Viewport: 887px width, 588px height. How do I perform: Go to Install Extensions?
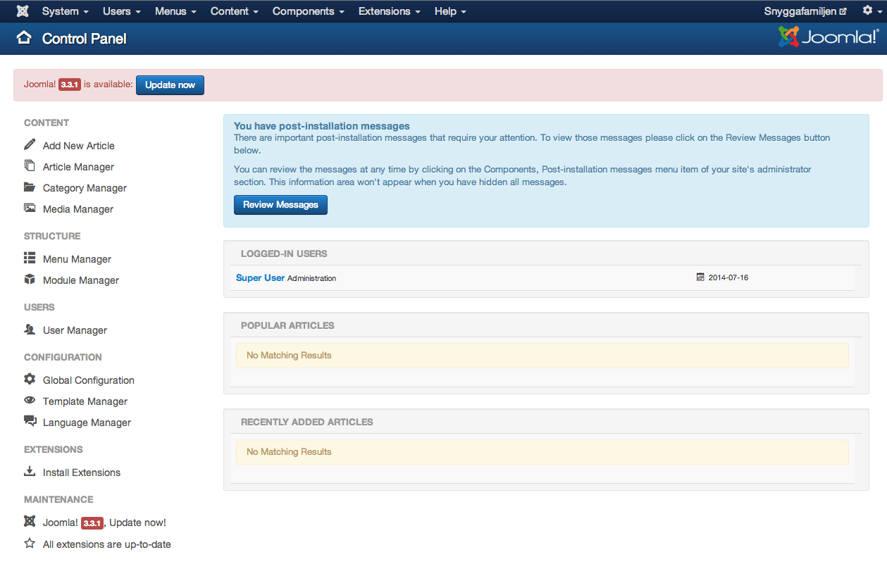tap(82, 473)
